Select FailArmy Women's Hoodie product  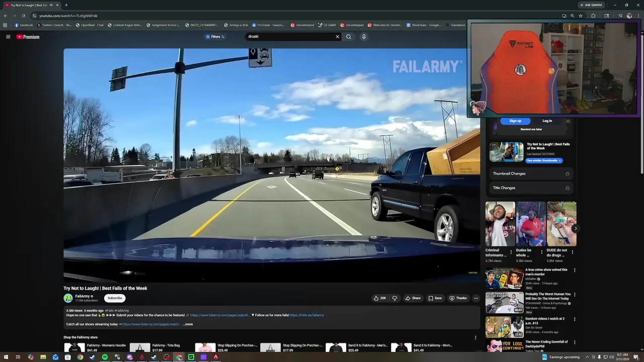tap(96, 347)
